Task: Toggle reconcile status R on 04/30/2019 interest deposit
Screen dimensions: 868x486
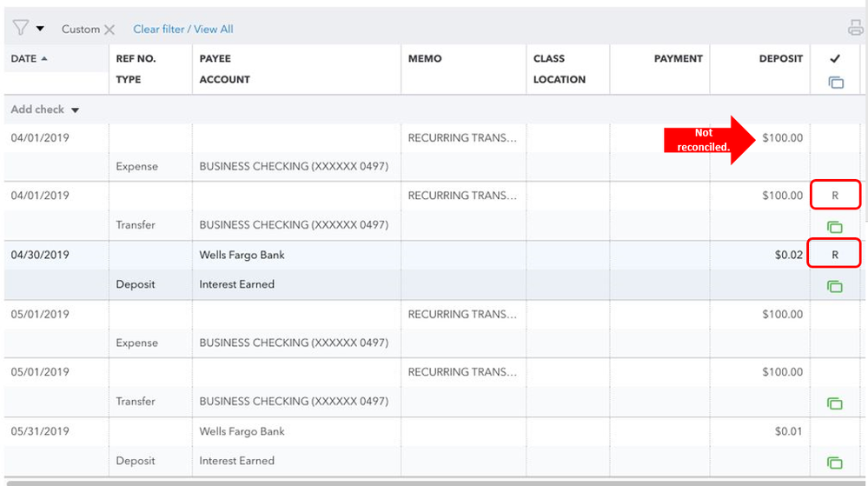Action: click(835, 255)
